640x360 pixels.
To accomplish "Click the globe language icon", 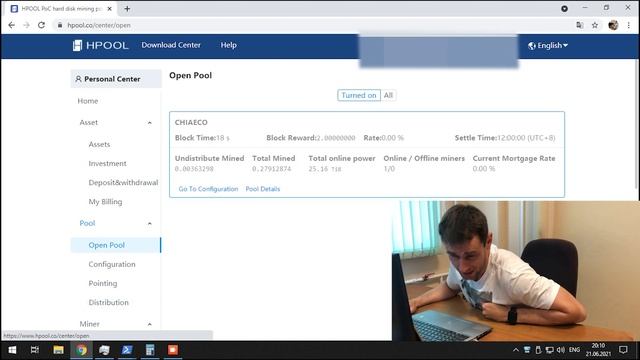I will click(531, 46).
